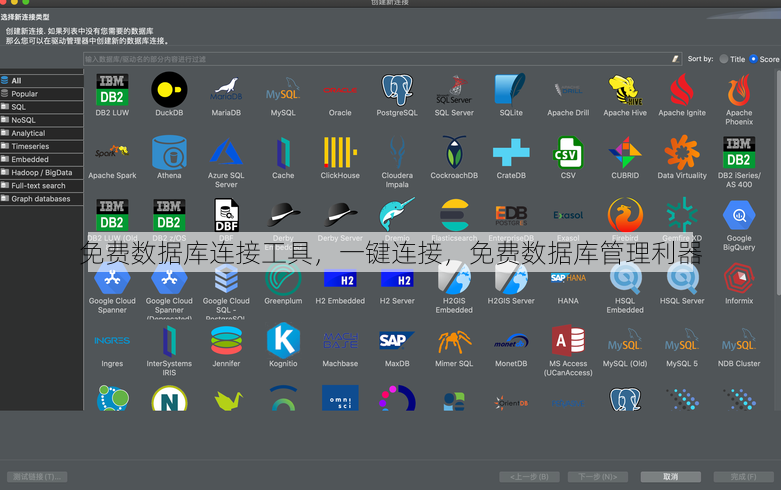Choose Azure SQL Server icon
The height and width of the screenshot is (490, 781).
pos(226,152)
